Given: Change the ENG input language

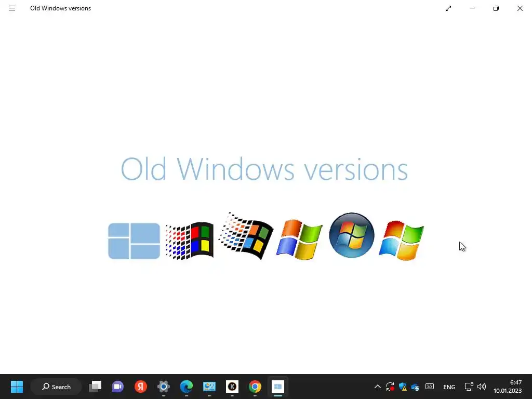Looking at the screenshot, I should (449, 387).
